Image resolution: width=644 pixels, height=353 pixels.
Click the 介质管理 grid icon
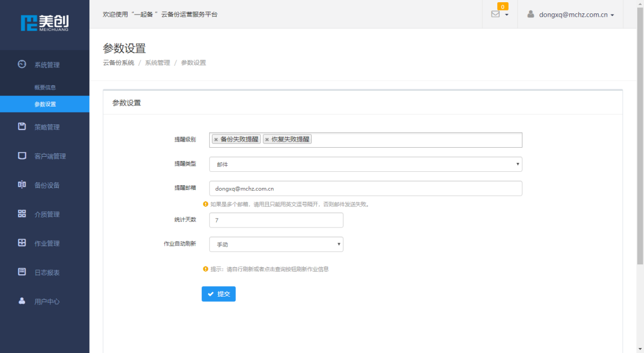(22, 214)
